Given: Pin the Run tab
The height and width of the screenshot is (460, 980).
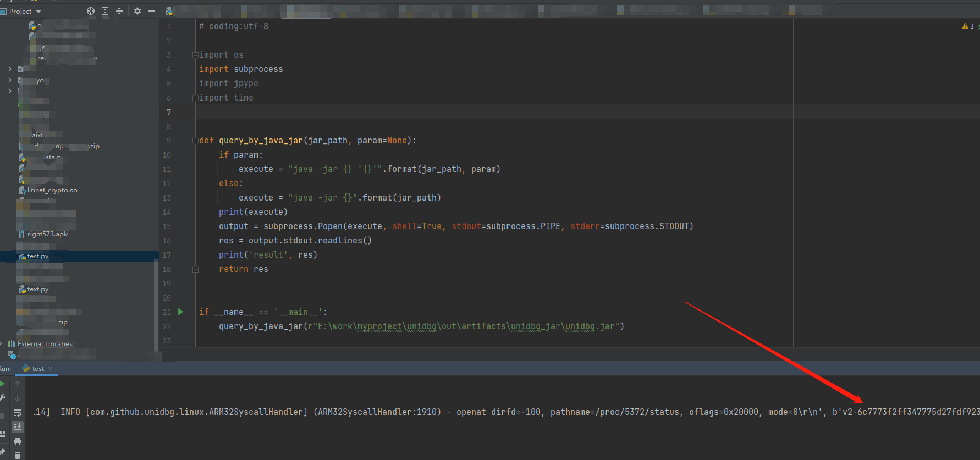Looking at the screenshot, I should click(x=2, y=452).
